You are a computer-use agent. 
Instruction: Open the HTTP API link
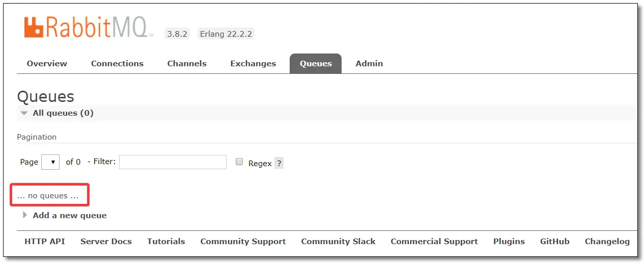(x=45, y=242)
